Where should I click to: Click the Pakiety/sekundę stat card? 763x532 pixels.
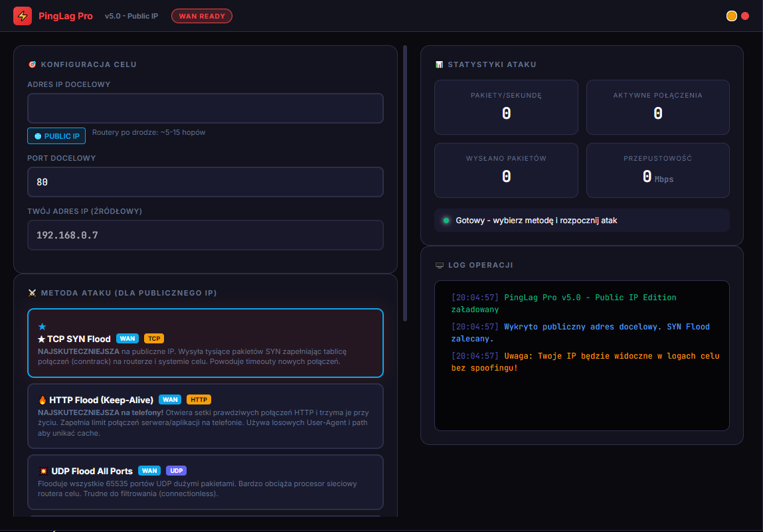click(506, 107)
